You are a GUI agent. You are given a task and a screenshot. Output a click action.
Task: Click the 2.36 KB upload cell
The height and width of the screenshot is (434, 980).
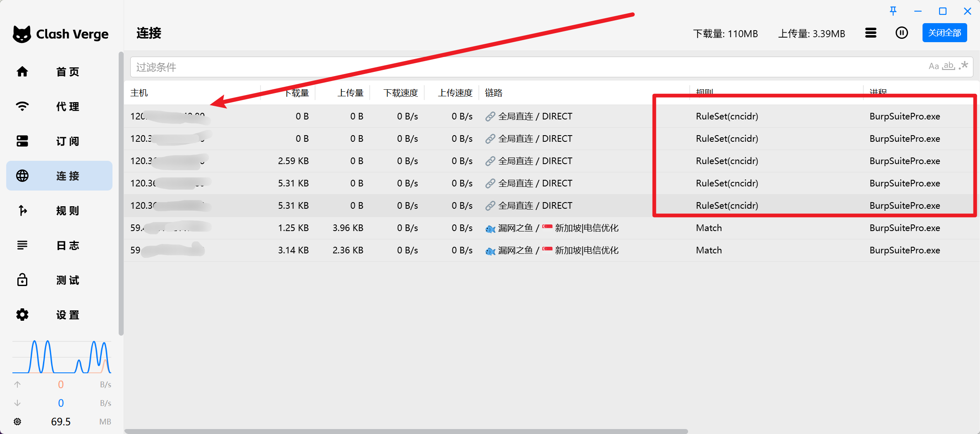[x=348, y=250]
